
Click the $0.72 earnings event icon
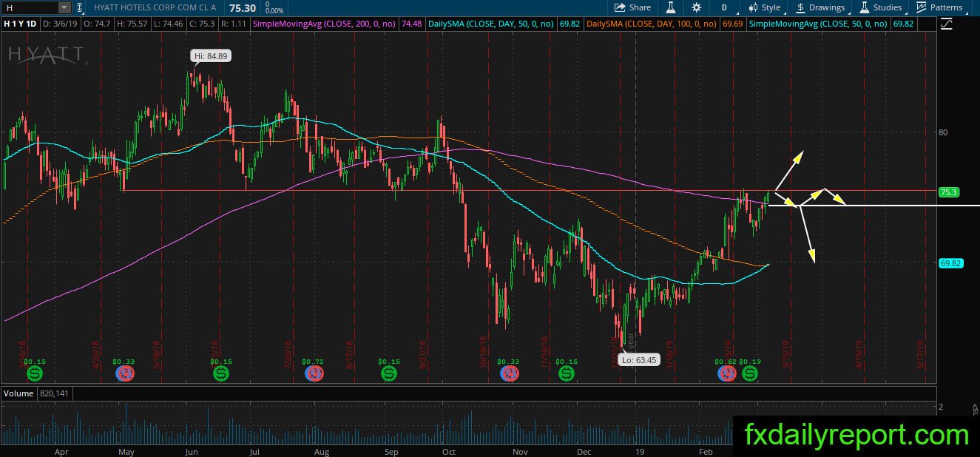pyautogui.click(x=316, y=373)
